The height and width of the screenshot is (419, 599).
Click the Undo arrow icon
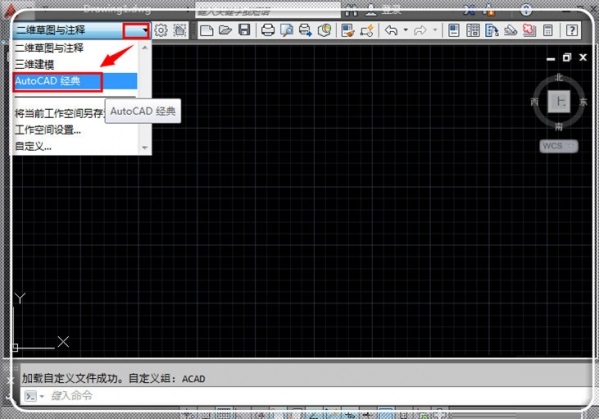tap(391, 30)
